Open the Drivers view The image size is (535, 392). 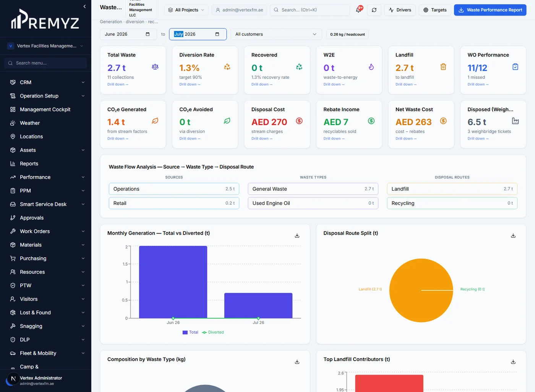pyautogui.click(x=400, y=10)
